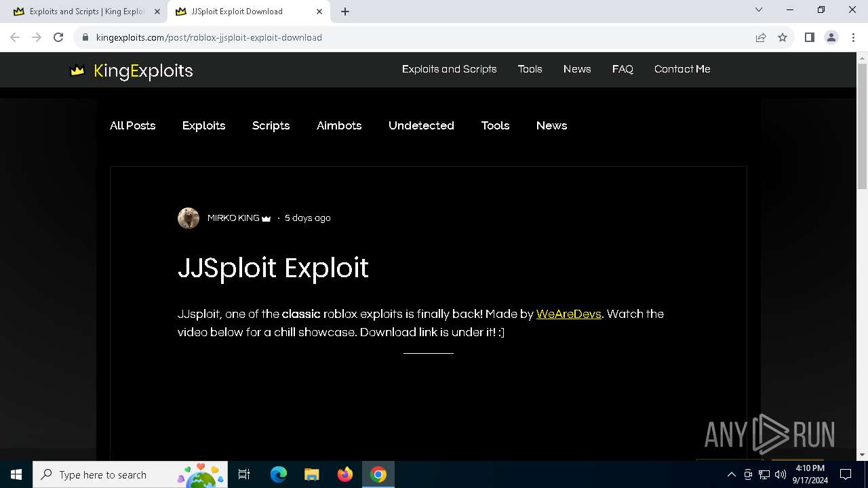This screenshot has width=868, height=488.
Task: Select the Scripts category filter
Action: (271, 125)
